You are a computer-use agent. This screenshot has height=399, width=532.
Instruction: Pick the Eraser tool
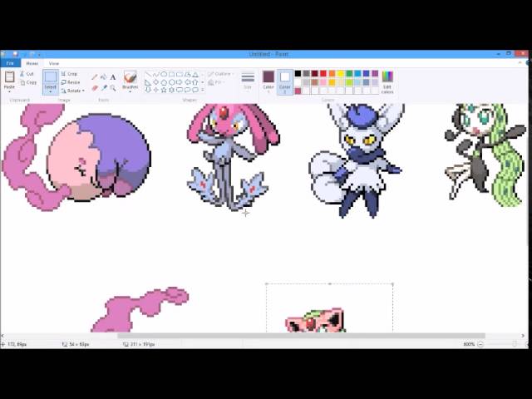pos(94,88)
